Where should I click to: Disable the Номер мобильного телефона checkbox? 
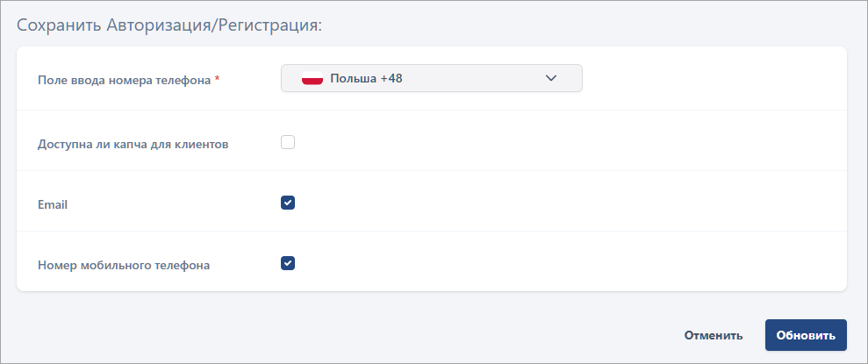click(288, 262)
